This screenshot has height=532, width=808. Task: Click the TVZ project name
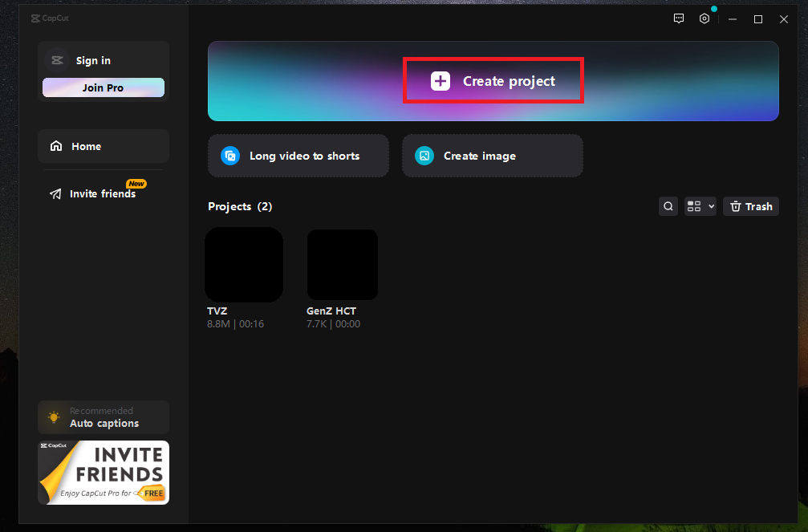pos(217,311)
